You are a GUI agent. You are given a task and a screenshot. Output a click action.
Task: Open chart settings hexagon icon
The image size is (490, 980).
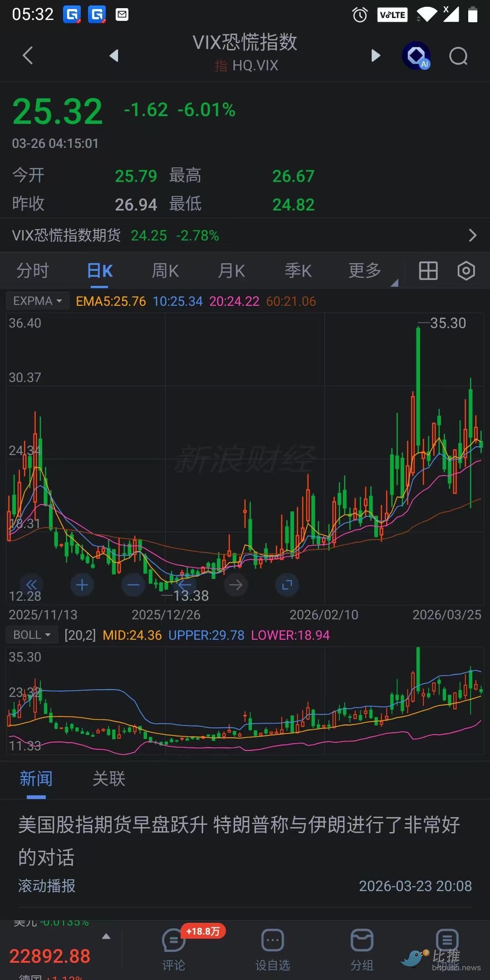[466, 271]
